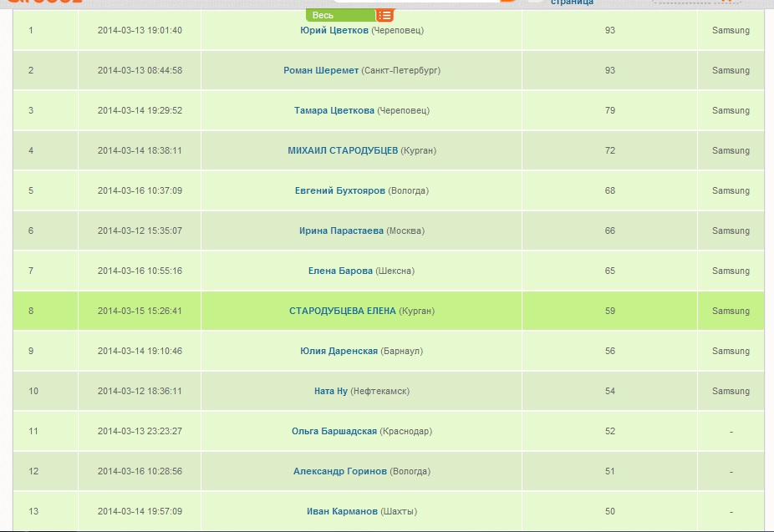Viewport: 774px width, 532px height.
Task: Open Евгений Бухтояров's profile link
Action: [x=340, y=190]
